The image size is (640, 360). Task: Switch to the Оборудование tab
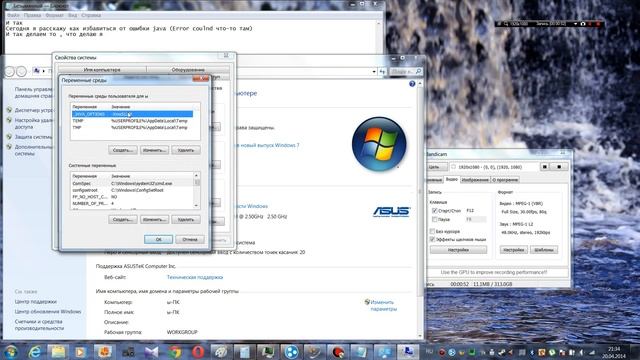tap(188, 69)
